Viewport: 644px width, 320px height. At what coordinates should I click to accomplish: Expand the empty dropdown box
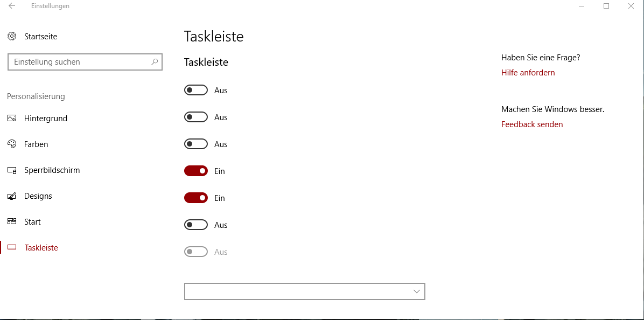point(304,291)
